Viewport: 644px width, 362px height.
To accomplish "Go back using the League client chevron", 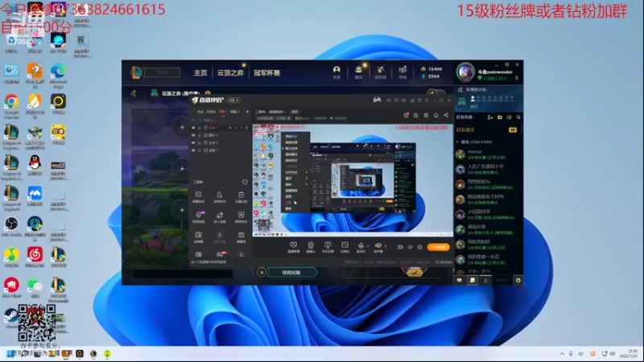I will click(134, 93).
